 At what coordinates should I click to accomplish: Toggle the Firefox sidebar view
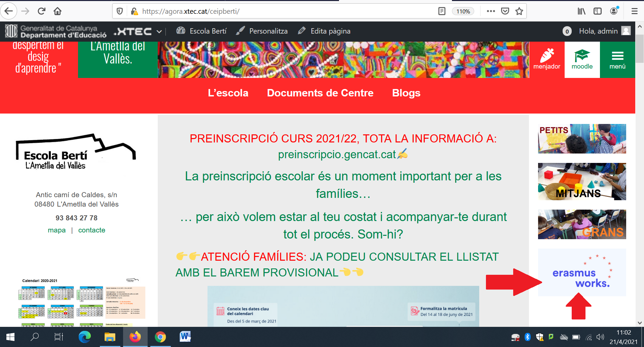pos(598,11)
